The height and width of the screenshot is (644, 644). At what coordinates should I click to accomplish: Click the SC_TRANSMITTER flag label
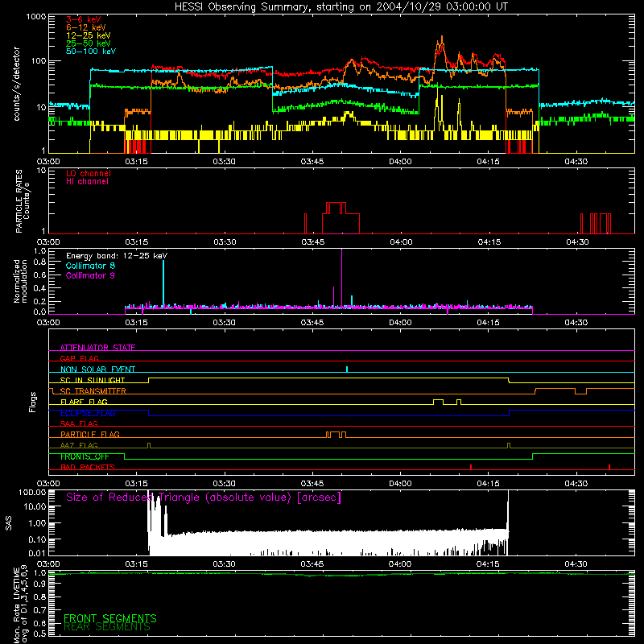93,391
